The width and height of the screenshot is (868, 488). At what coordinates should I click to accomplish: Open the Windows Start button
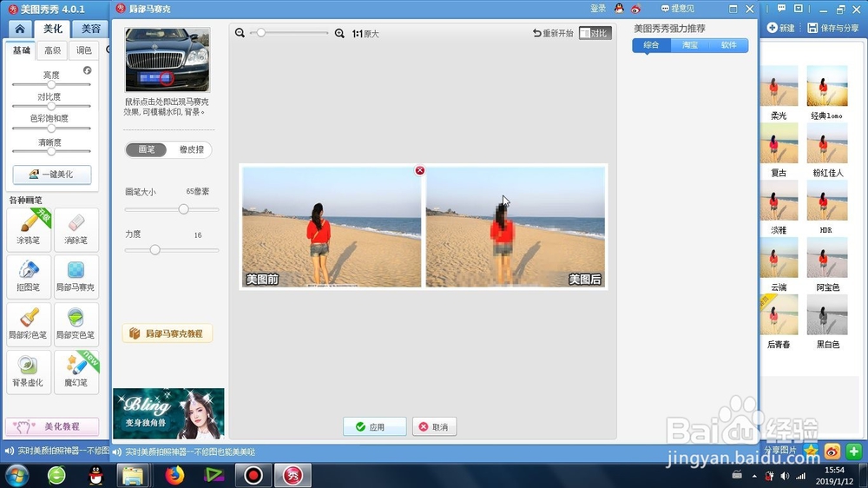pos(17,475)
